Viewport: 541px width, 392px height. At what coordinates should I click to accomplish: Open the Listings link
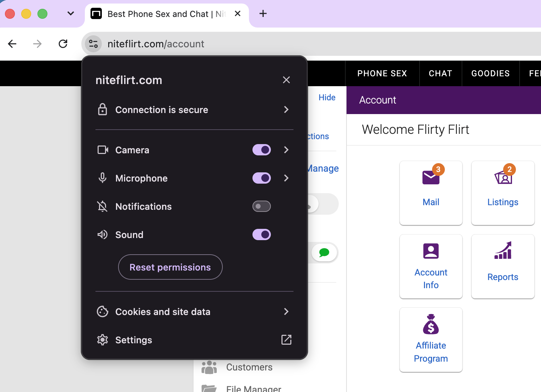(x=503, y=202)
